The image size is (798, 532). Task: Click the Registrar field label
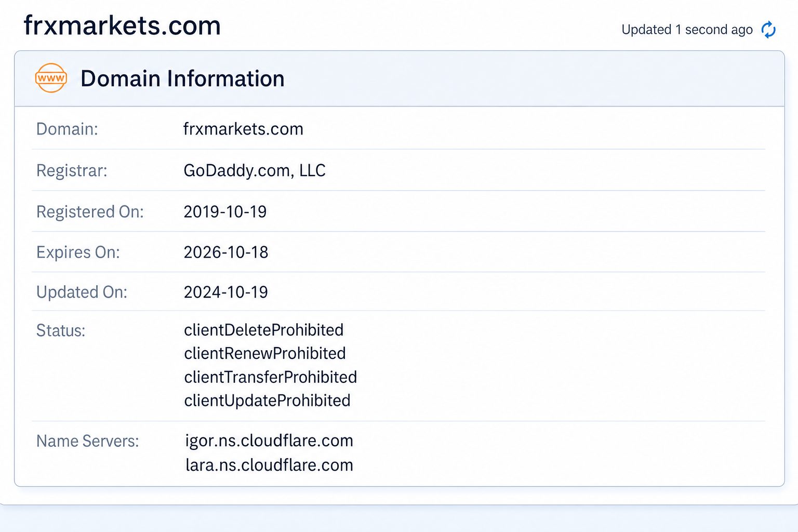tap(72, 170)
